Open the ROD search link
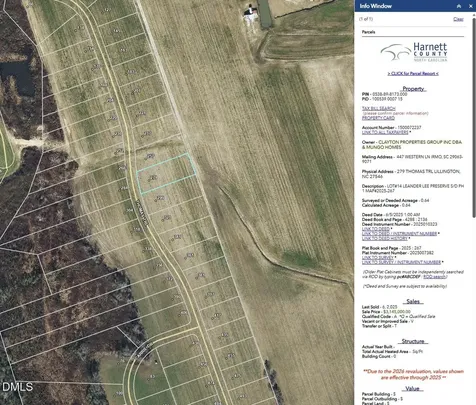This screenshot has height=405, width=476. coord(434,277)
